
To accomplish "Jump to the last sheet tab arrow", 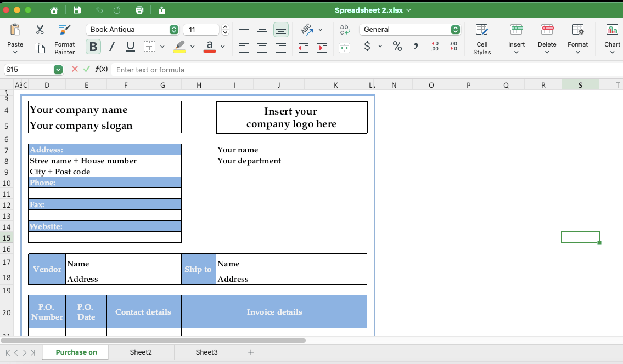I will point(33,352).
